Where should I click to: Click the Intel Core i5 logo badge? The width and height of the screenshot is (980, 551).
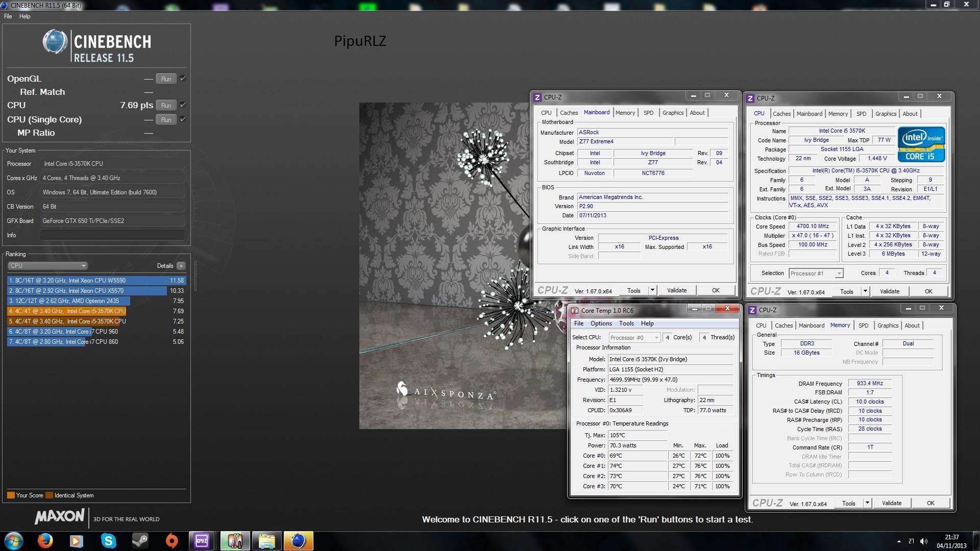922,145
